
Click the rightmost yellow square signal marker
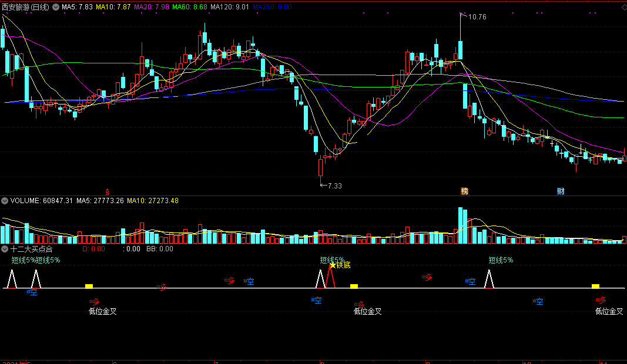click(595, 286)
